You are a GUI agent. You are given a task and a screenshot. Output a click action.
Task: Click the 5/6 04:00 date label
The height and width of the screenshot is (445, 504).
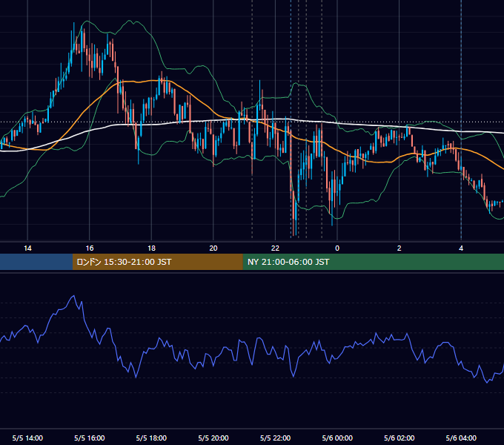pyautogui.click(x=461, y=438)
